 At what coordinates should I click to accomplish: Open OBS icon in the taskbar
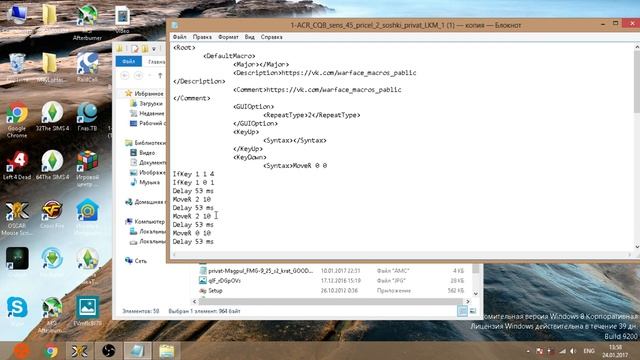coord(108,351)
